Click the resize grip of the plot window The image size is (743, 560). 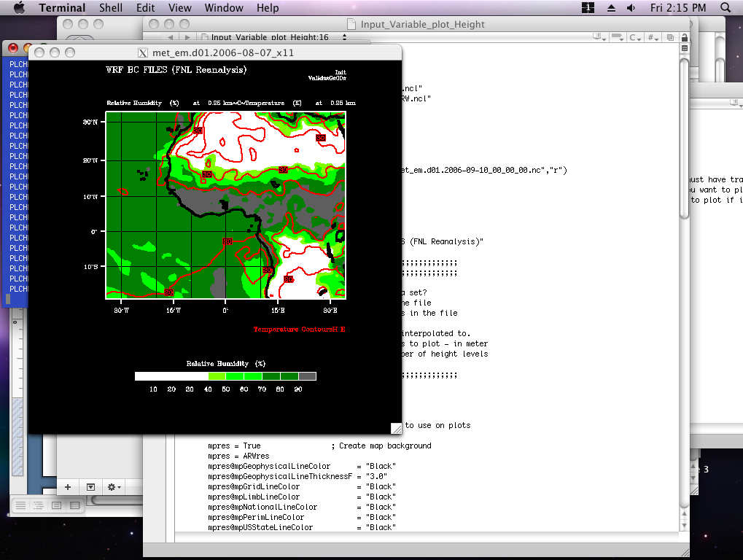[395, 428]
